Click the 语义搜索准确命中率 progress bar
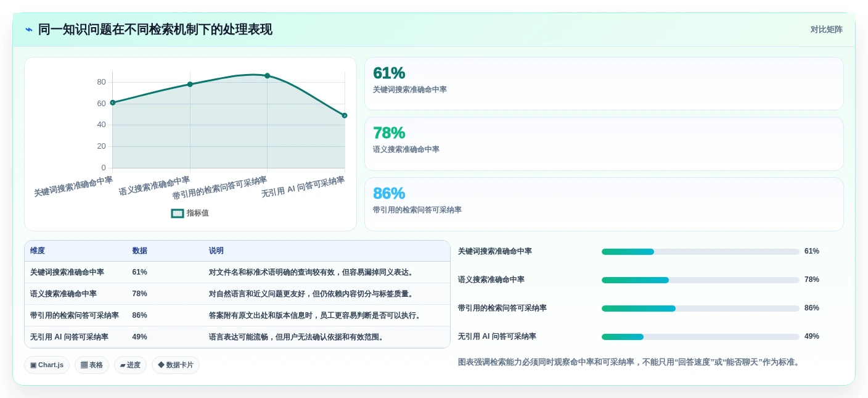Image resolution: width=868 pixels, height=398 pixels. (x=700, y=280)
